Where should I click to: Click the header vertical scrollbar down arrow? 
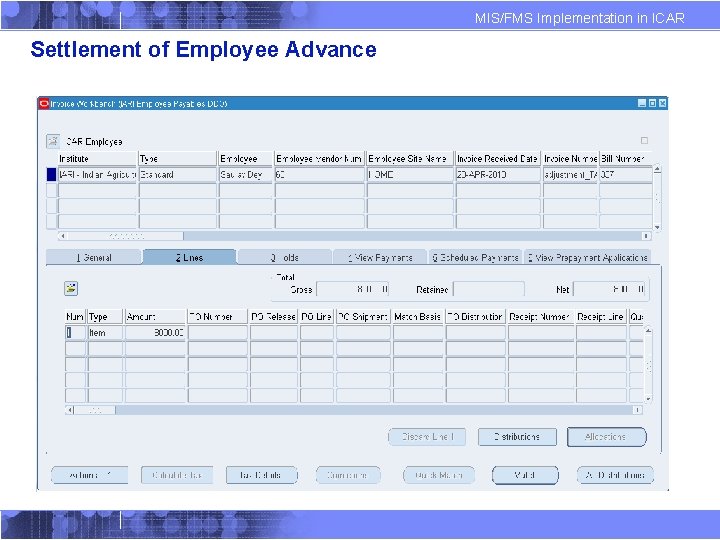657,227
